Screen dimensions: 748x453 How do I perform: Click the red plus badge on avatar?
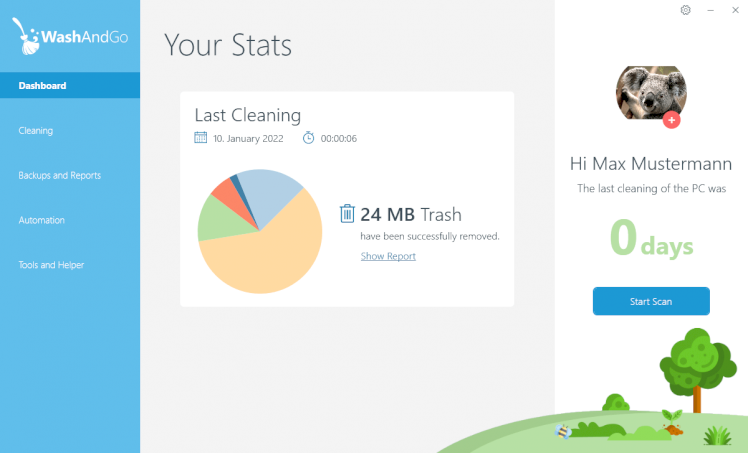[671, 120]
